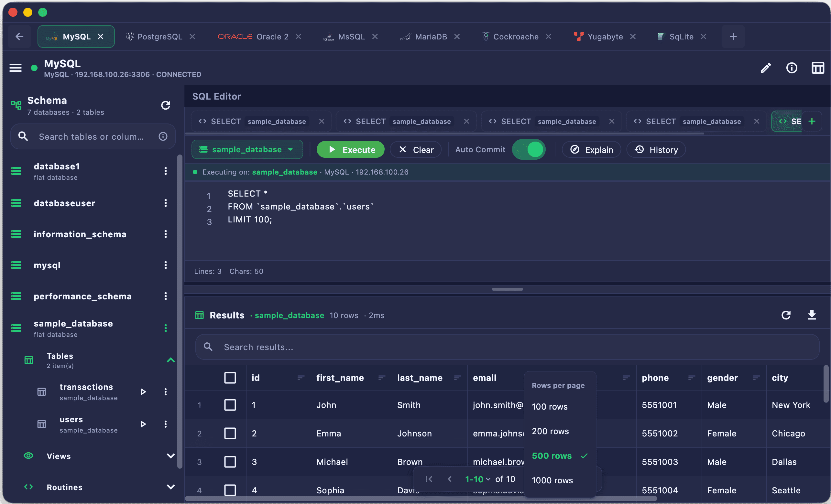Open the query History
831x504 pixels.
tap(656, 149)
